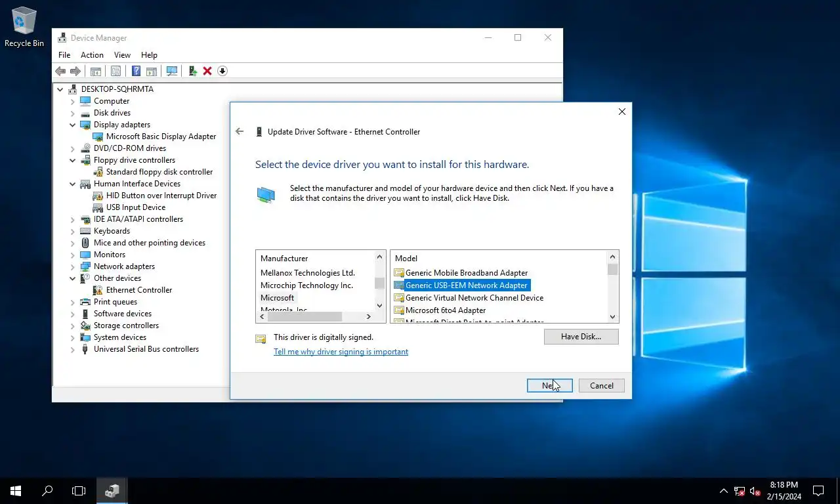Screen dimensions: 840x504
Task: Click Scan for hardware changes toolbar icon
Action: [172, 71]
